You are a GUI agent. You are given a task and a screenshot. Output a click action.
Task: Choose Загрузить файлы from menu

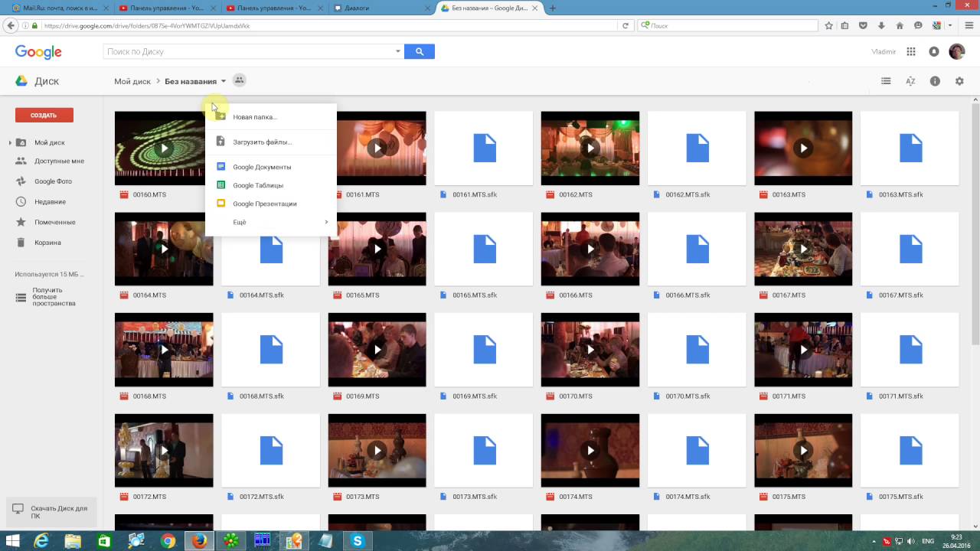271,142
